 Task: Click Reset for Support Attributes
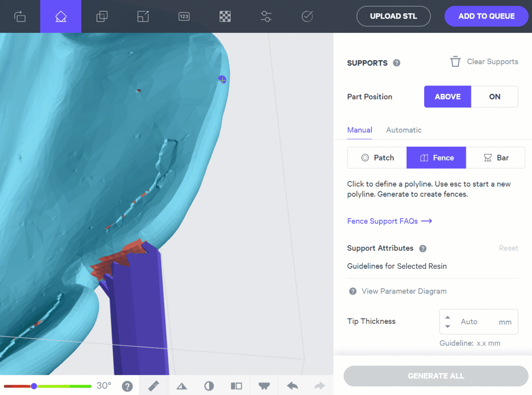509,248
